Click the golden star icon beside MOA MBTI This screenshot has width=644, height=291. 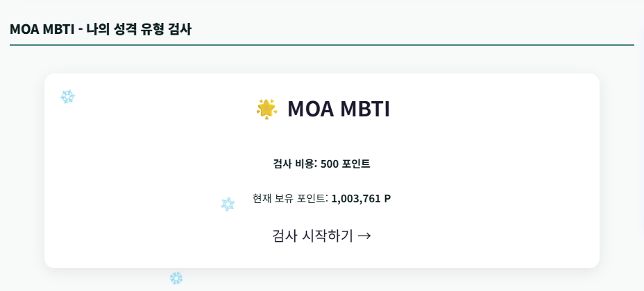[x=266, y=109]
